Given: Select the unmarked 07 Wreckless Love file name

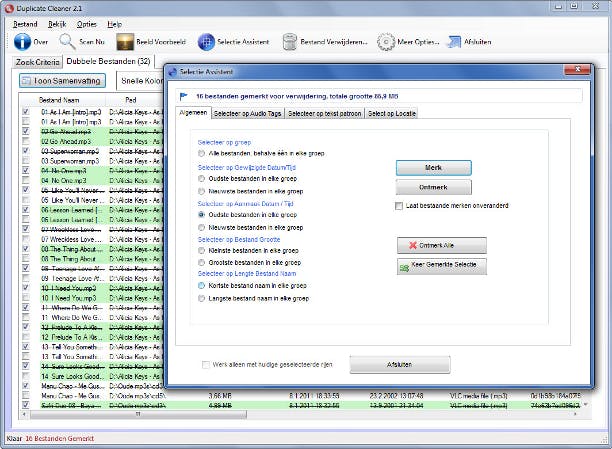Looking at the screenshot, I should tap(71, 239).
